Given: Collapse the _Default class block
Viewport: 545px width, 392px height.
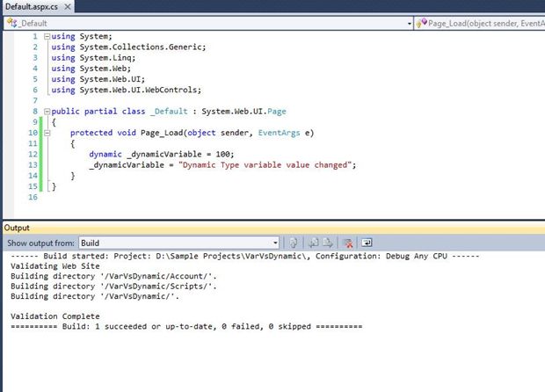Looking at the screenshot, I should point(47,112).
